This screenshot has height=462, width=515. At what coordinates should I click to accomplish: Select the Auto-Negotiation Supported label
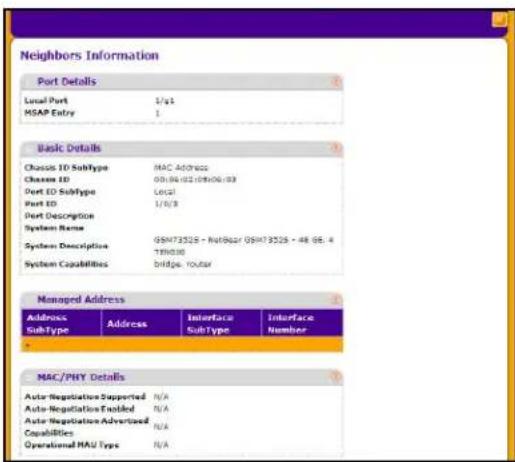click(x=85, y=396)
